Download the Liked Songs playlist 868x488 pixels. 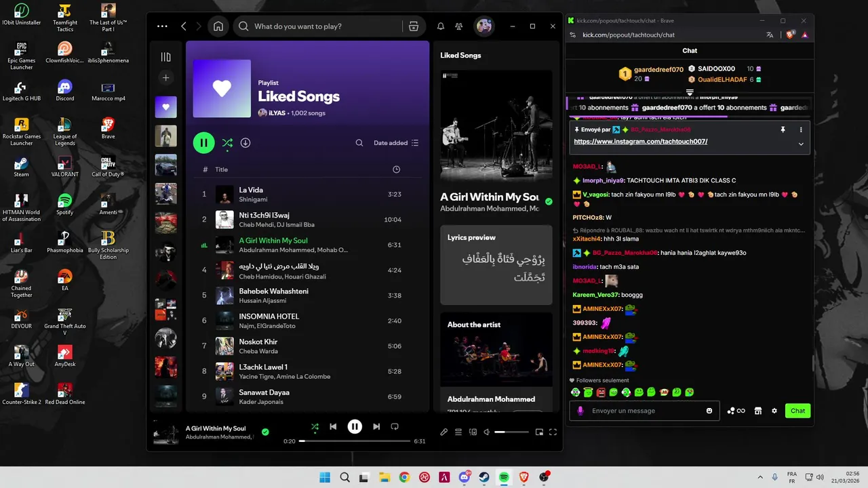click(245, 143)
